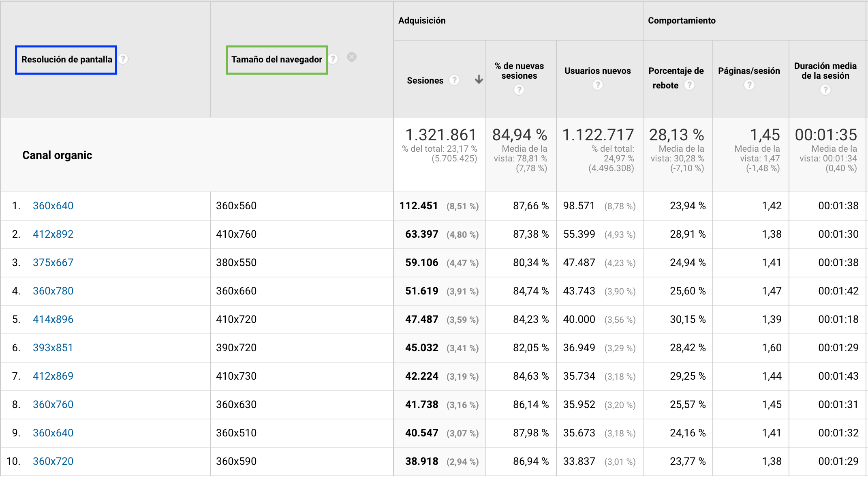This screenshot has width=868, height=477.
Task: Click the descending sort arrow beside Sesiones
Action: tap(479, 79)
